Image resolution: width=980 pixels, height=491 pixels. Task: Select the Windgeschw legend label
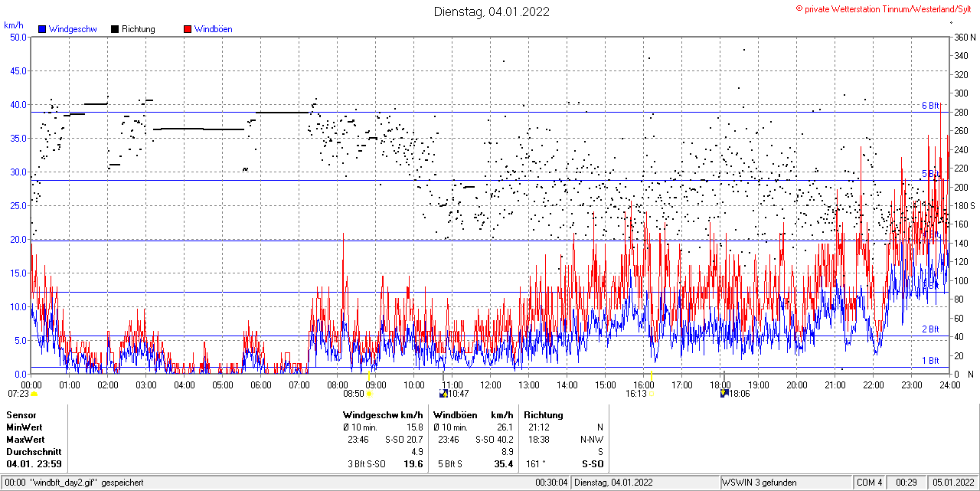(x=71, y=29)
